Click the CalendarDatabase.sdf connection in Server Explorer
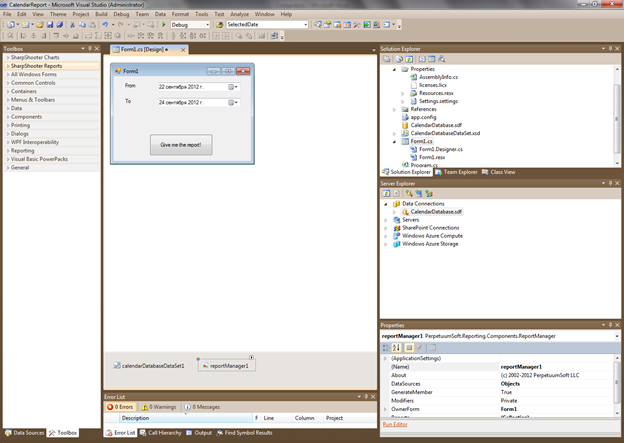Viewport: 624px width, 443px height. [x=436, y=212]
